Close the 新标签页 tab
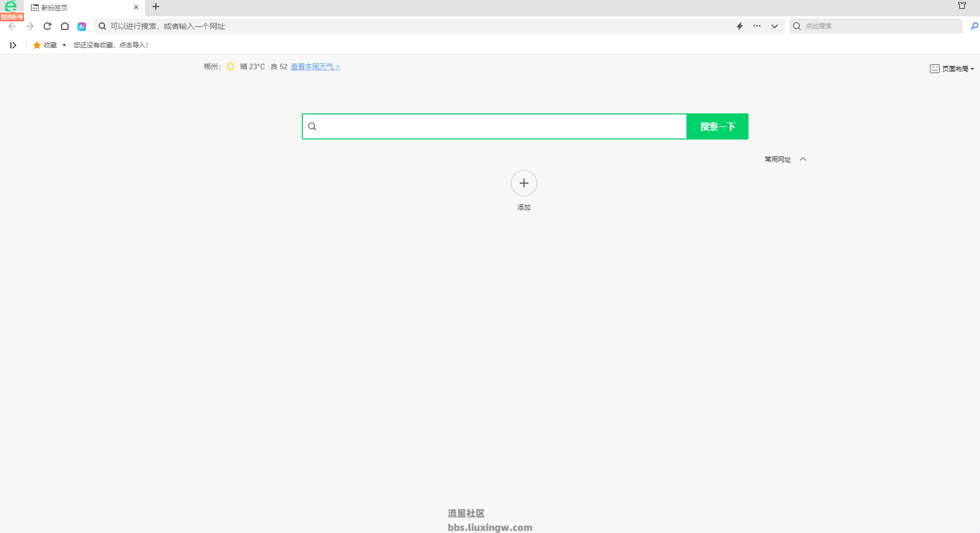The height and width of the screenshot is (533, 980). click(x=136, y=8)
